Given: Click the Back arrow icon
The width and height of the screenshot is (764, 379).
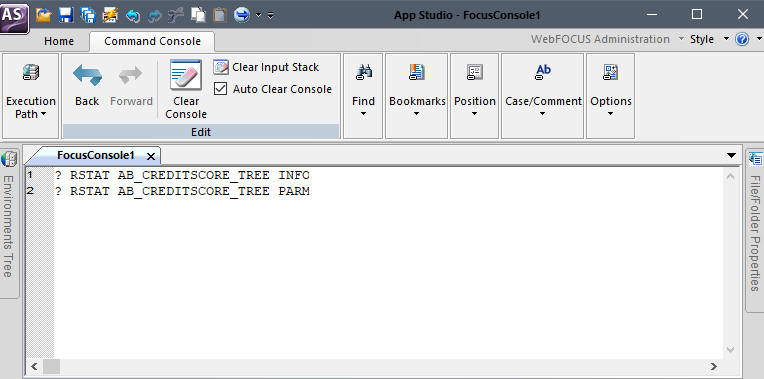Looking at the screenshot, I should pyautogui.click(x=87, y=75).
